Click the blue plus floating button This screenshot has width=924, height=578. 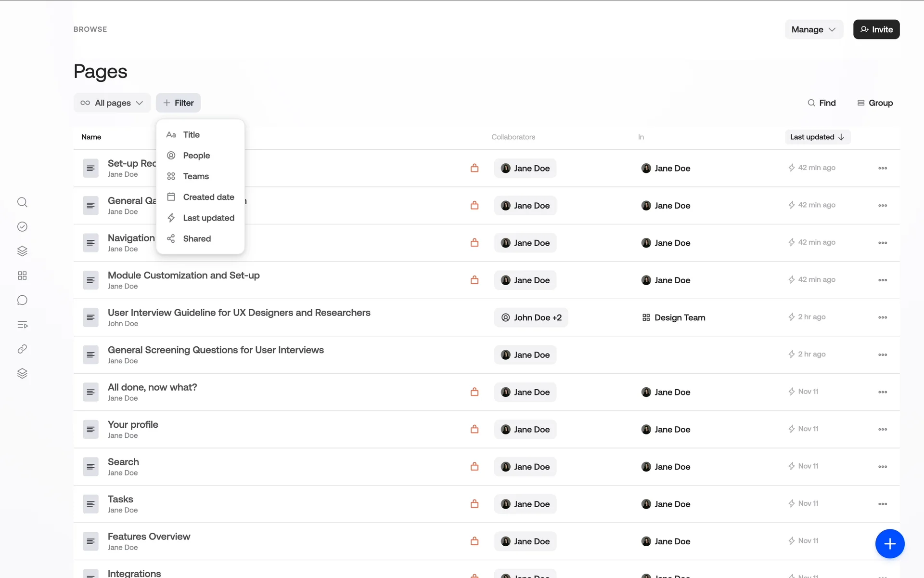point(889,544)
